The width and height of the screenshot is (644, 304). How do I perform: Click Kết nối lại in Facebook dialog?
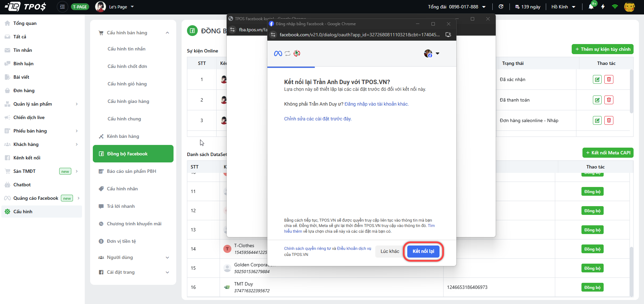pyautogui.click(x=423, y=251)
